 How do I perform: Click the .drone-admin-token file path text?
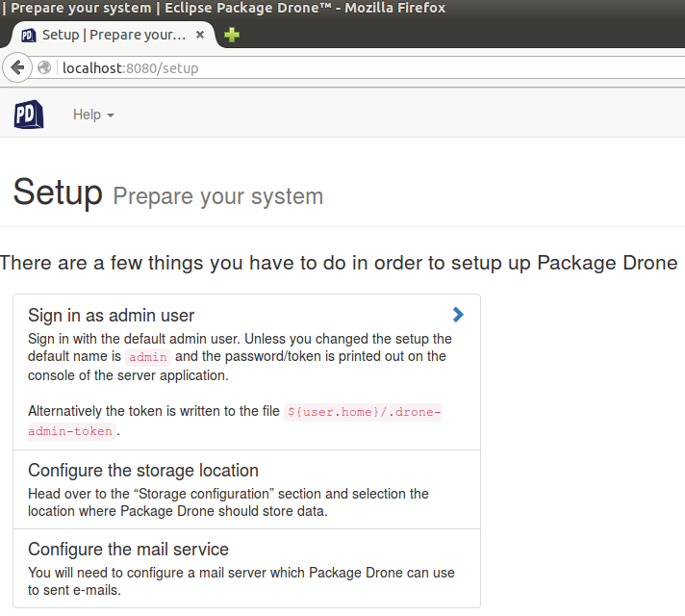click(x=235, y=422)
